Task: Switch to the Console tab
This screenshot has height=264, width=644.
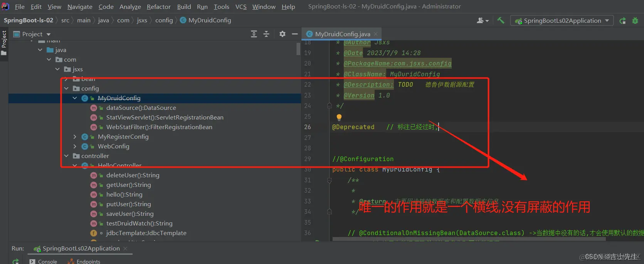Action: point(43,261)
